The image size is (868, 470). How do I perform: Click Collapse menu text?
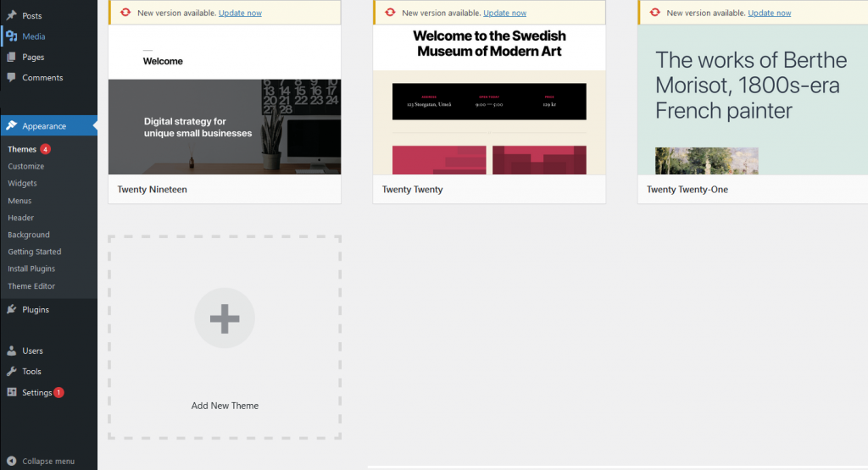click(48, 461)
